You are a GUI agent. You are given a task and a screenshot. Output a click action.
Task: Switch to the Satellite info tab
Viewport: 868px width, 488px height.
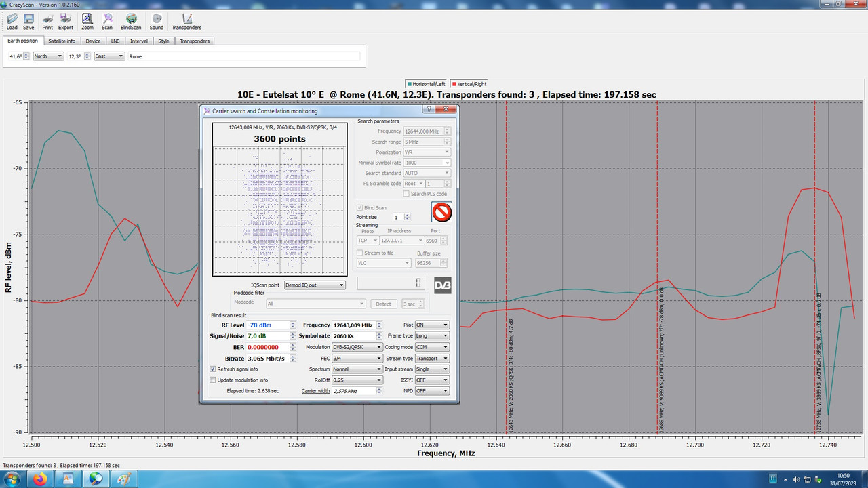[x=62, y=41]
